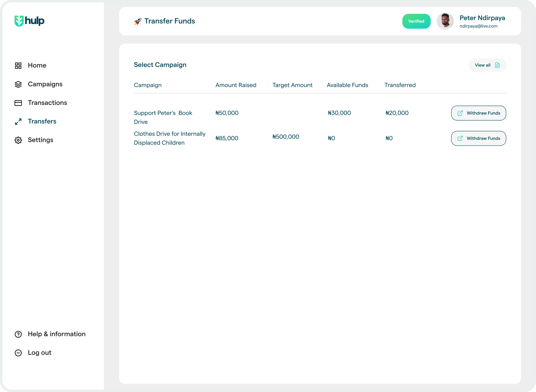Screen dimensions: 536x392
Task: Click the Help question mark icon
Action: coord(18,334)
